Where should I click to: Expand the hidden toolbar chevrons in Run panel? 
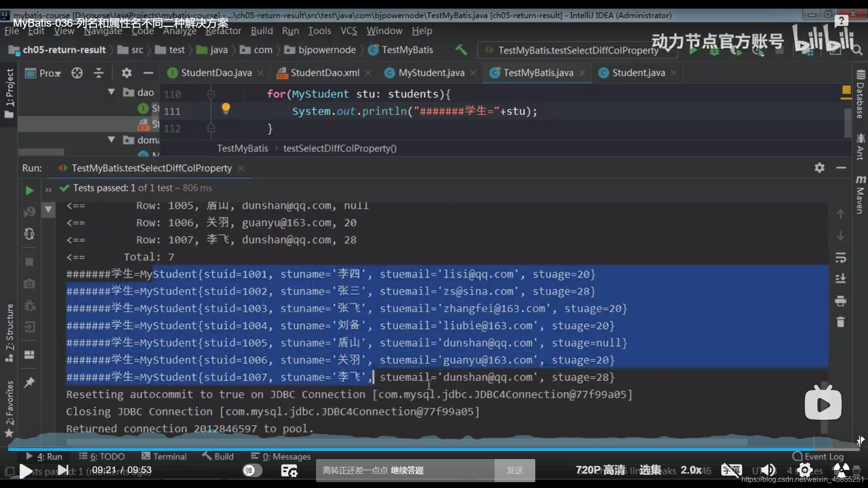point(48,190)
